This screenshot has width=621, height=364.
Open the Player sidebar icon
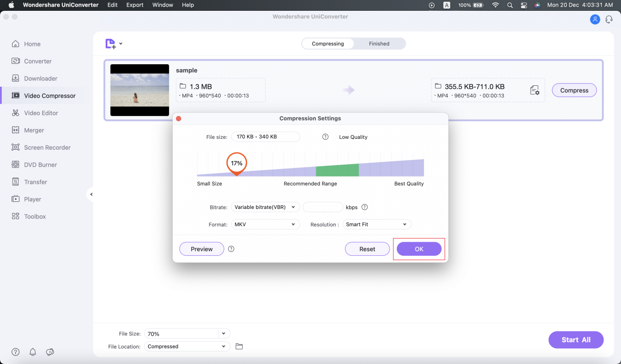(16, 199)
